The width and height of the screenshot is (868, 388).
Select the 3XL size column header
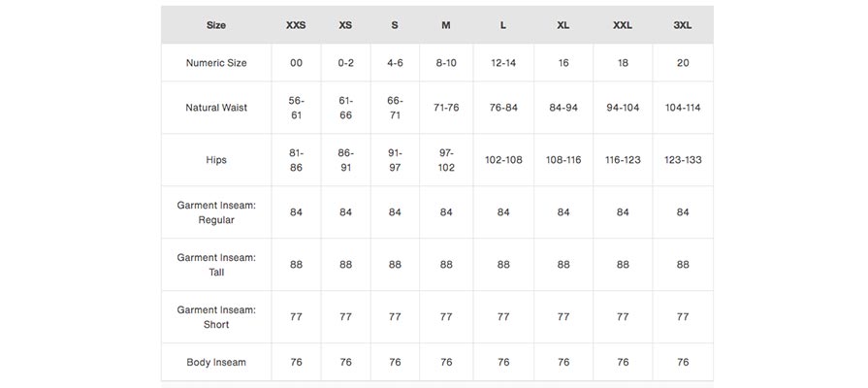(x=683, y=25)
